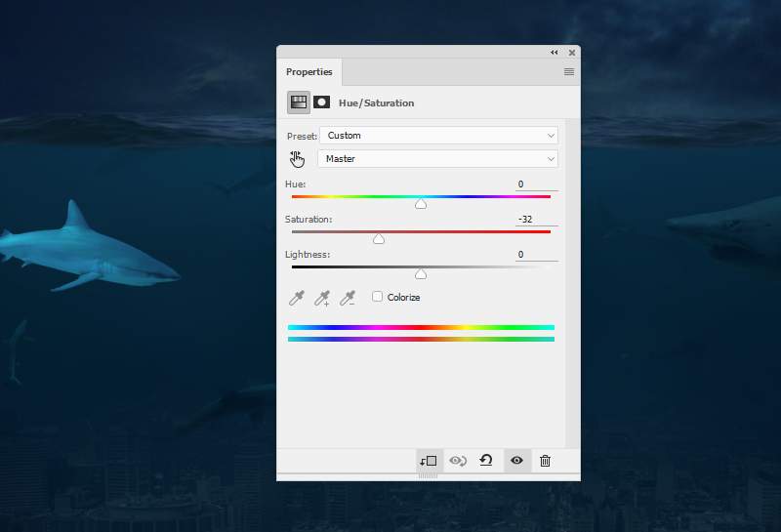View previous state of adjustment
Screen dimensions: 781x532
tap(458, 461)
